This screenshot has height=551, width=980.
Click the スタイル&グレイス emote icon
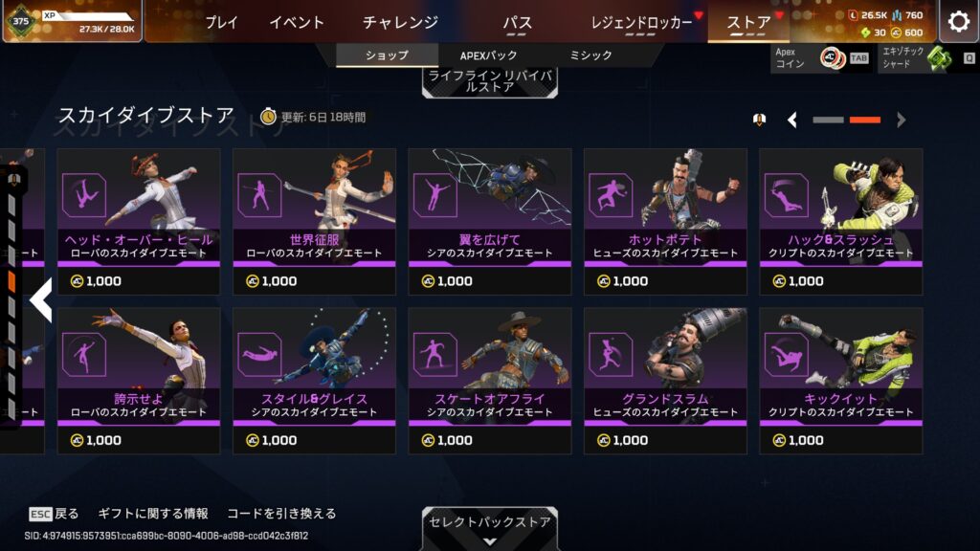pyautogui.click(x=259, y=354)
